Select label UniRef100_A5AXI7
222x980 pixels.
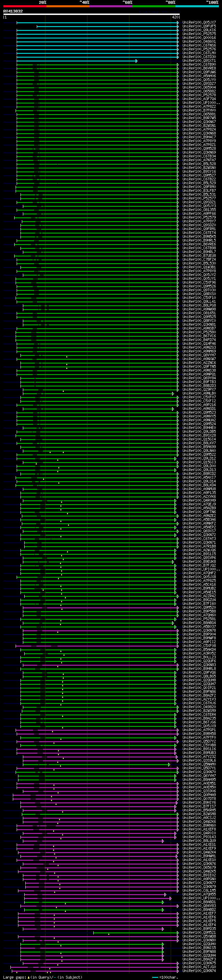199,477
